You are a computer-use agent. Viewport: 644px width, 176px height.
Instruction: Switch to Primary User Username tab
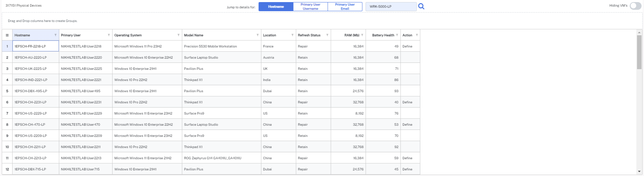[x=310, y=7]
